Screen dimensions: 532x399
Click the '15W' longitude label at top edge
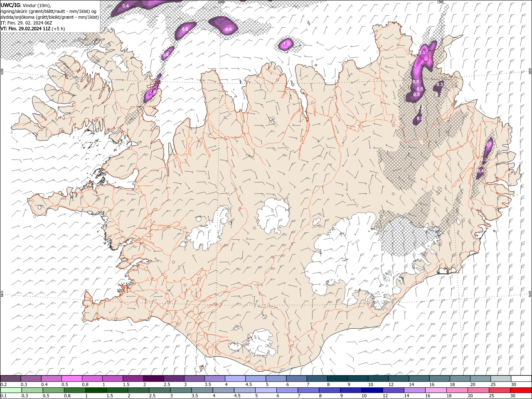[441, 2]
